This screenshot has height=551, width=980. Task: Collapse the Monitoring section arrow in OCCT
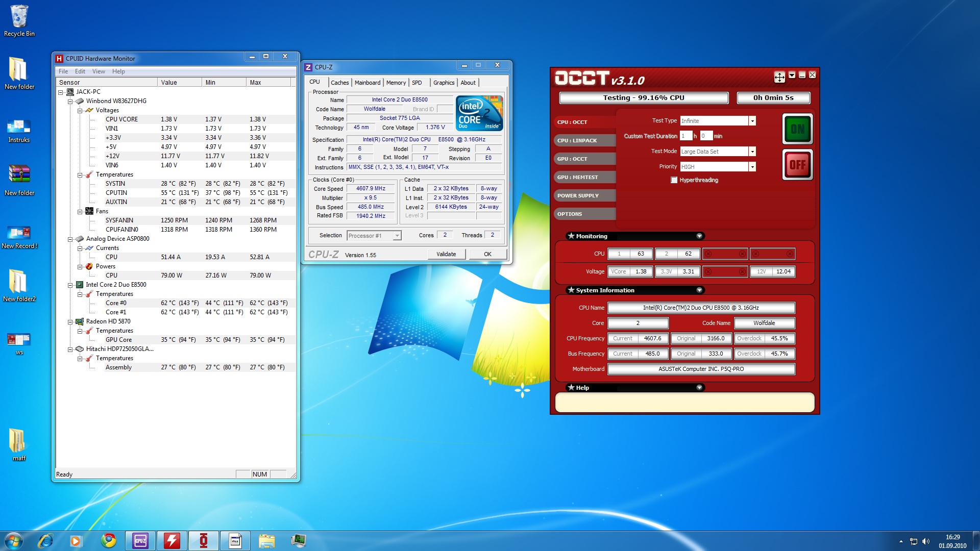click(699, 236)
